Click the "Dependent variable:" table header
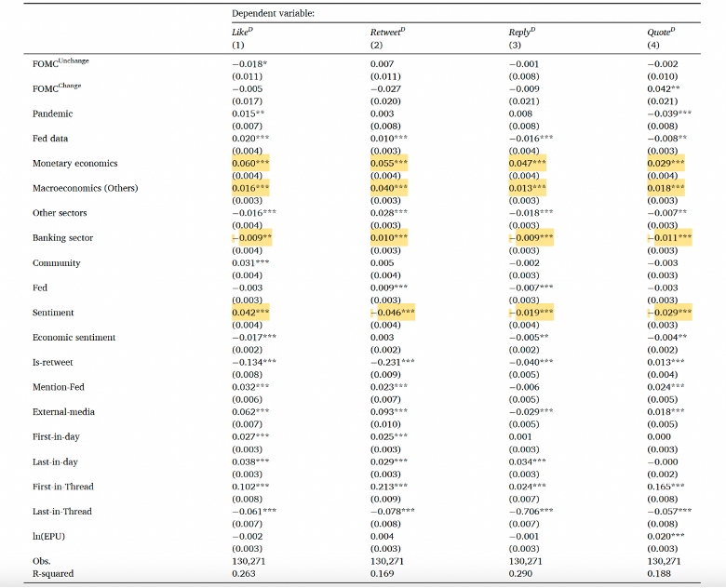The height and width of the screenshot is (588, 726). (x=275, y=14)
